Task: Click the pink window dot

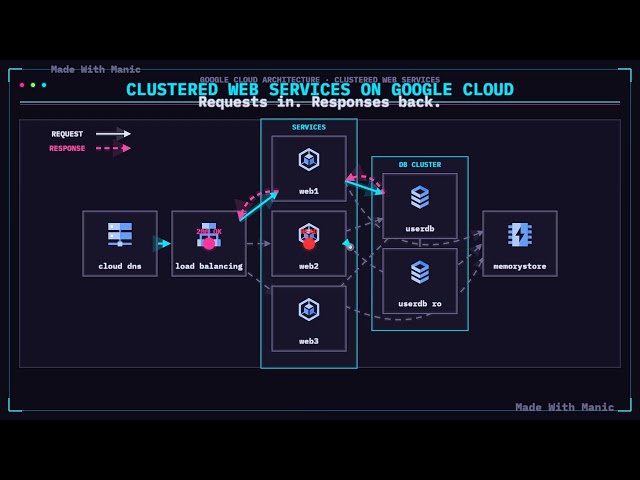Action: point(22,85)
